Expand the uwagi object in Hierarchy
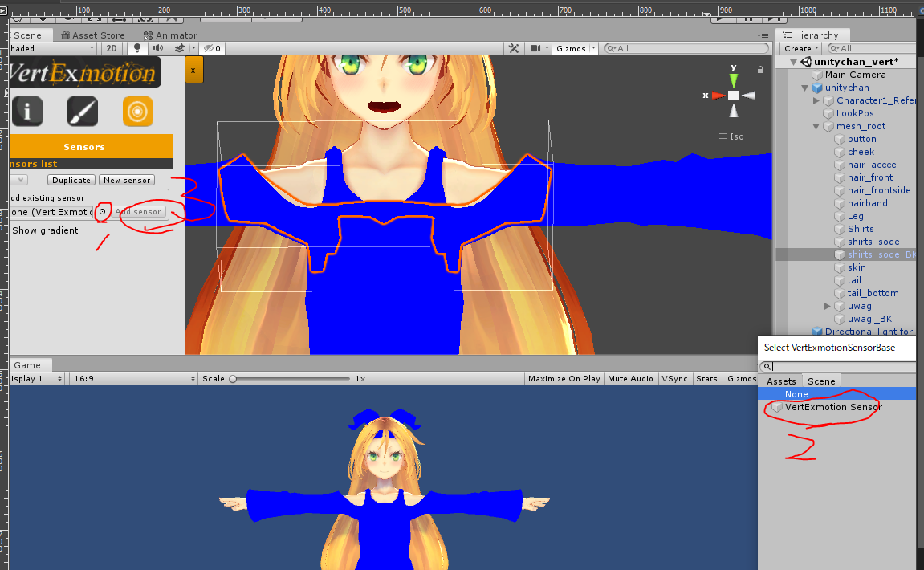The image size is (924, 570). (x=828, y=306)
